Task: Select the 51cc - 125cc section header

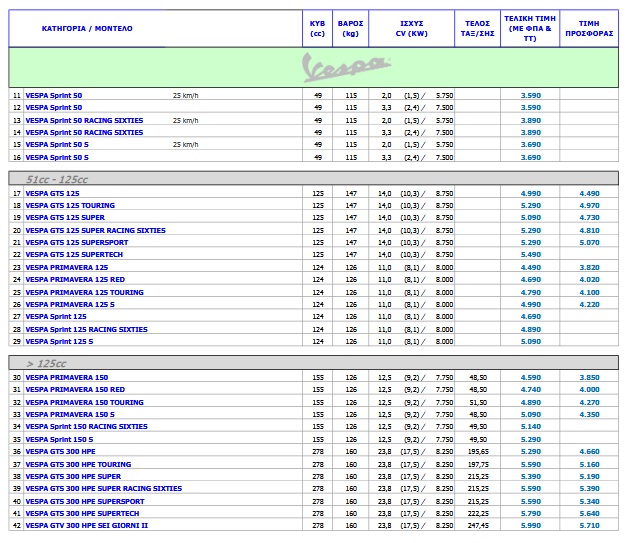Action: [x=313, y=179]
